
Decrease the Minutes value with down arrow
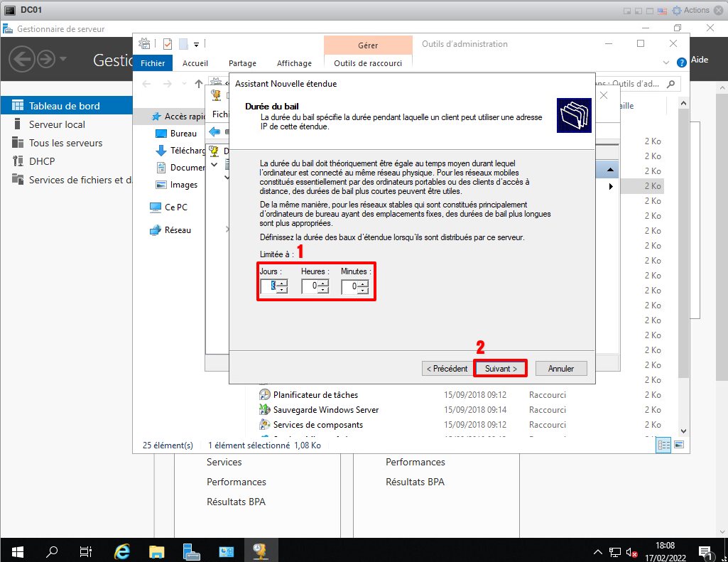pos(364,291)
